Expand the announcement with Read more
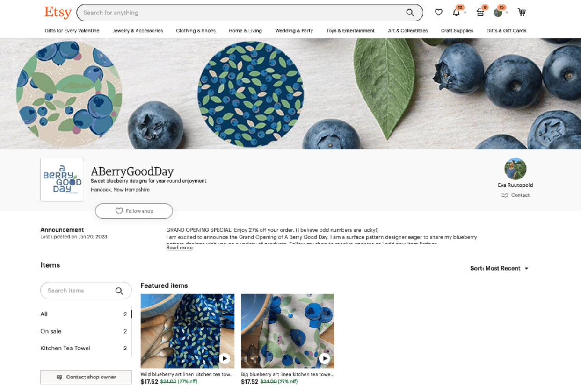This screenshot has width=581, height=392. click(x=179, y=247)
